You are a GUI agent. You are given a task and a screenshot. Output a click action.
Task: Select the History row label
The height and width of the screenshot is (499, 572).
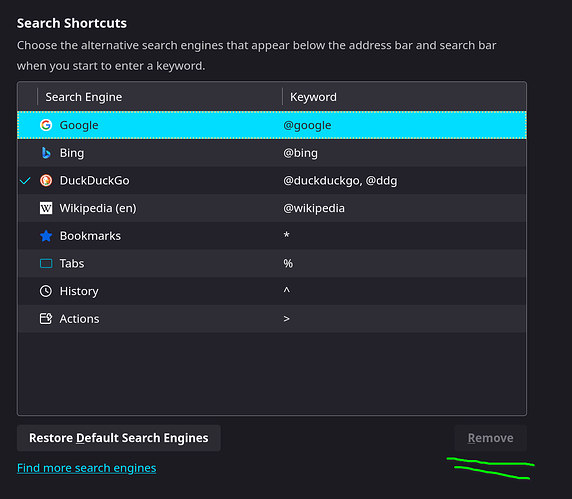pyautogui.click(x=79, y=291)
